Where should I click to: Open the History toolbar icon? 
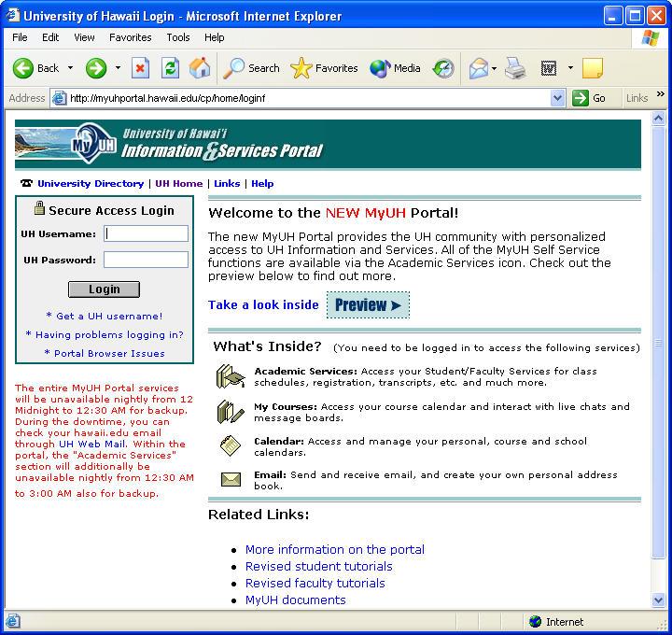pyautogui.click(x=443, y=68)
